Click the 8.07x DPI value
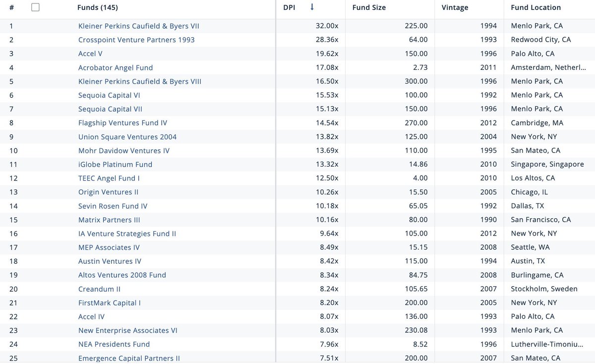The image size is (595, 364). click(x=329, y=316)
